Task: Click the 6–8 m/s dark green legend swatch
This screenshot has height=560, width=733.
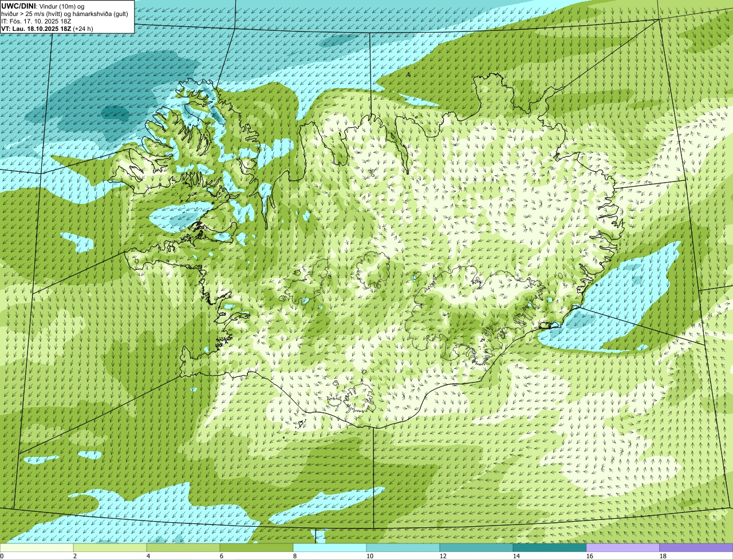Action: pos(257,548)
